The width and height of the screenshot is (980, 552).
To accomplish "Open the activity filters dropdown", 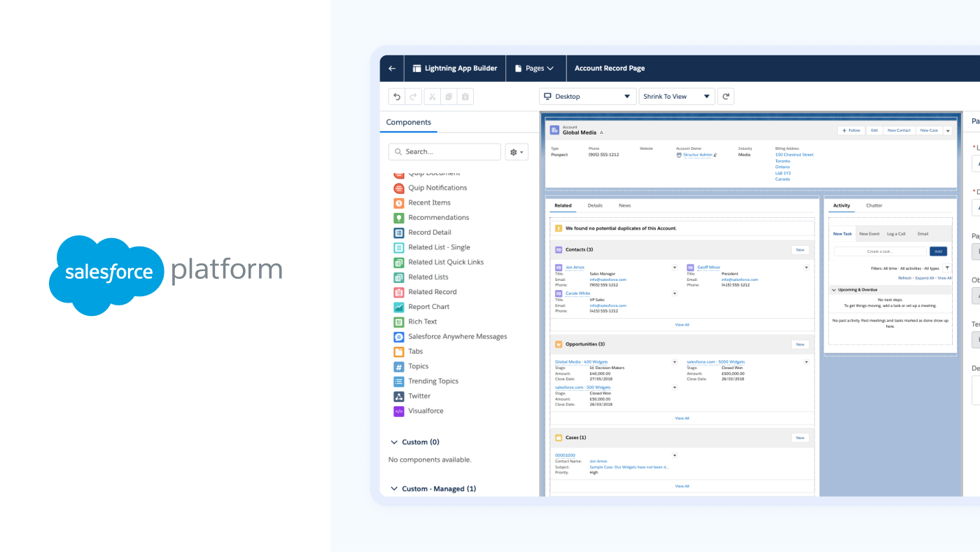I will tap(947, 268).
